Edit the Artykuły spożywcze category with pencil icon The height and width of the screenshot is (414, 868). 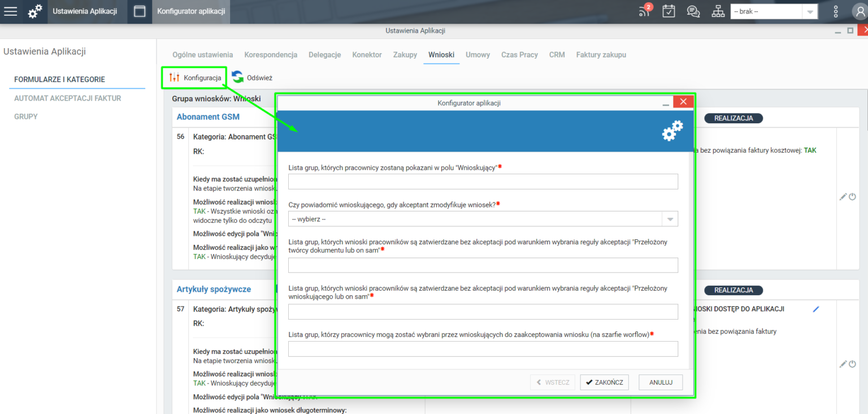tap(843, 364)
